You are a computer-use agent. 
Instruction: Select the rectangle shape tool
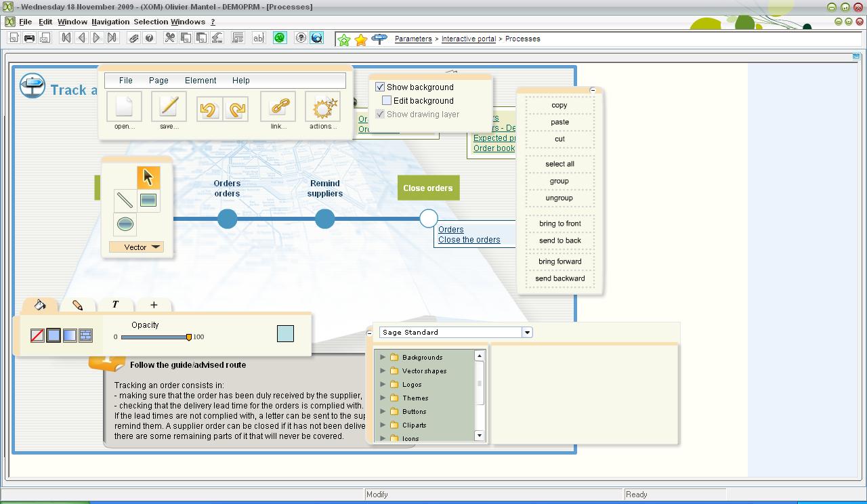[x=148, y=200]
